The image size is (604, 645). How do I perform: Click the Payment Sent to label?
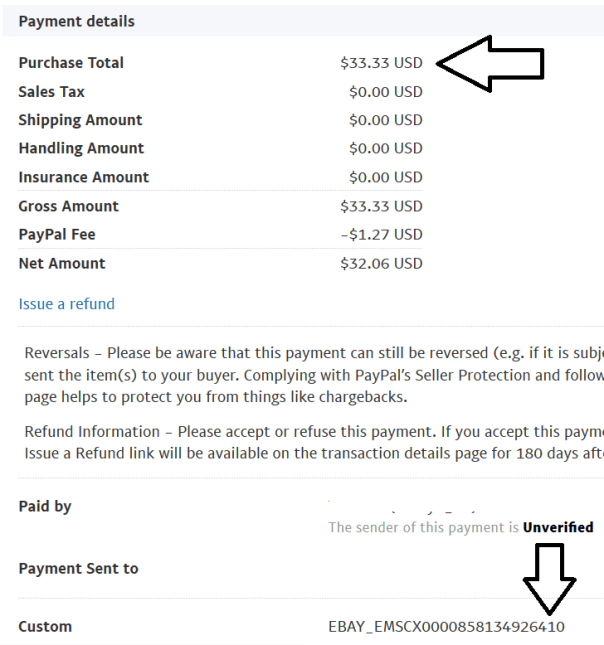pos(78,569)
